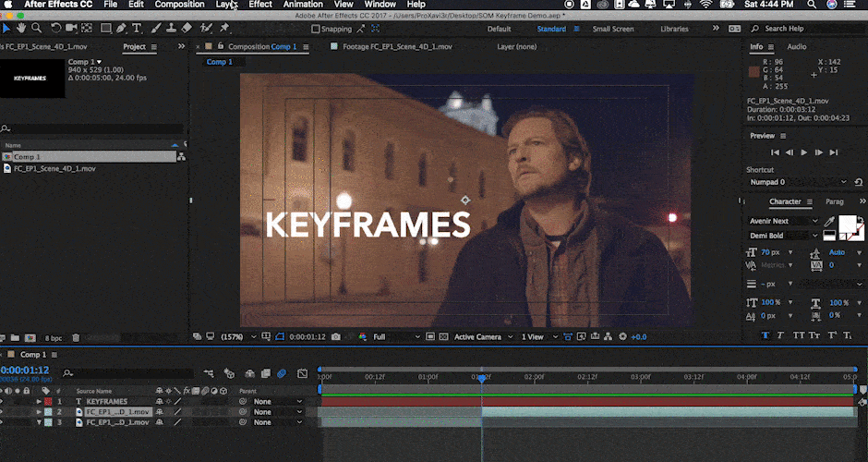Open the Animation menu
This screenshot has height=462, width=868.
point(303,5)
